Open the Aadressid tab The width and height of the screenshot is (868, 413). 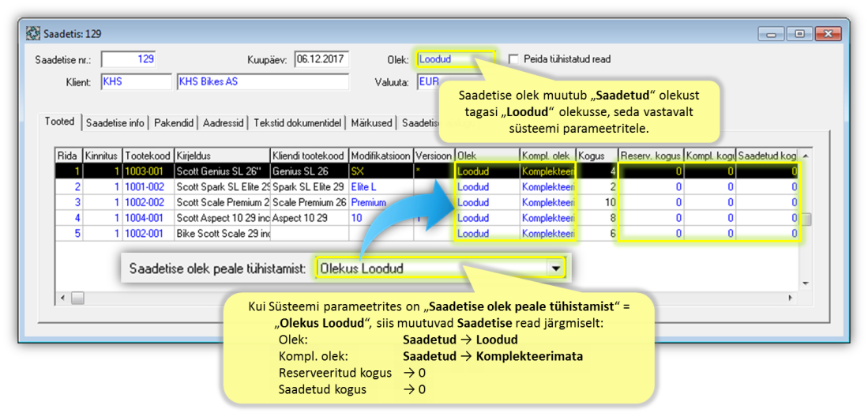[x=223, y=122]
